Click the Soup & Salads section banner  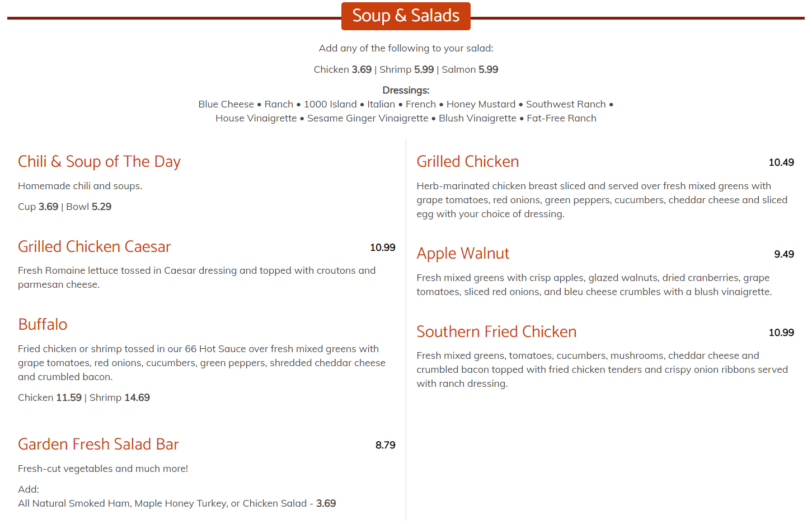pos(406,16)
